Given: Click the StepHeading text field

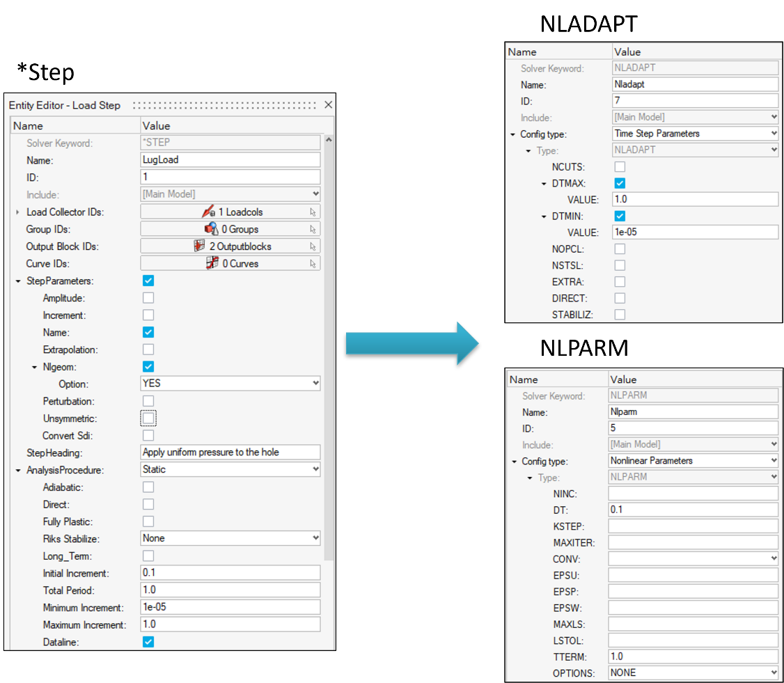Looking at the screenshot, I should coord(230,453).
